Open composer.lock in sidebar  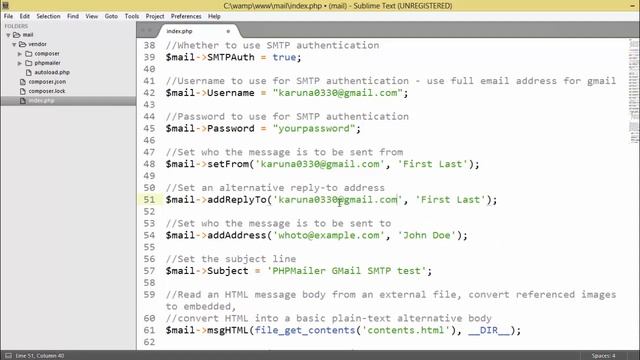point(47,91)
